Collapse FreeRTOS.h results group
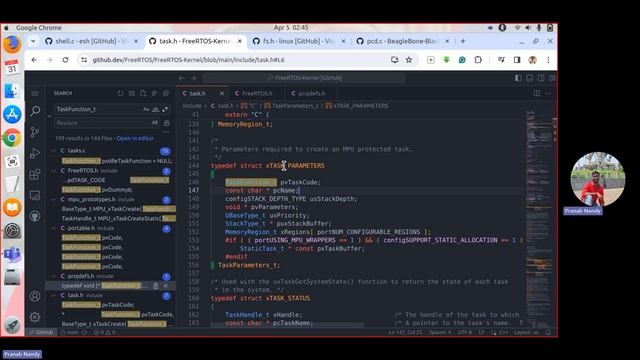 tap(54, 171)
